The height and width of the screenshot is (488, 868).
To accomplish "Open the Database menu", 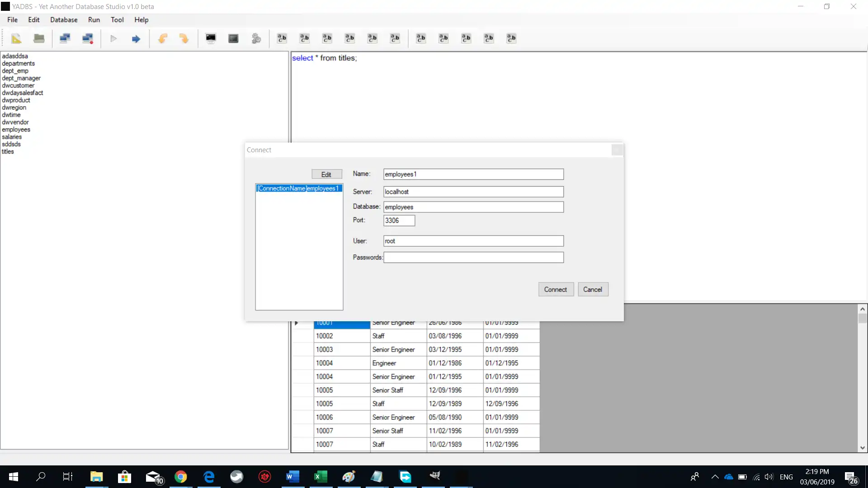I will pos(64,20).
